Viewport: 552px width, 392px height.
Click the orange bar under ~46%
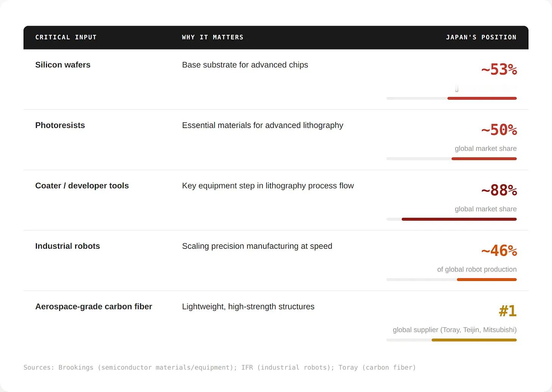487,280
